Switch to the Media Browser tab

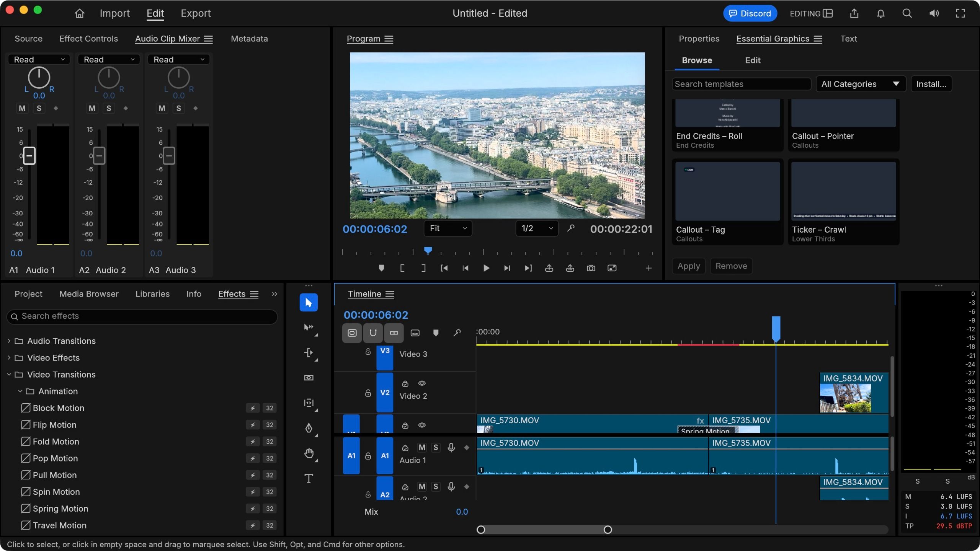(x=89, y=294)
